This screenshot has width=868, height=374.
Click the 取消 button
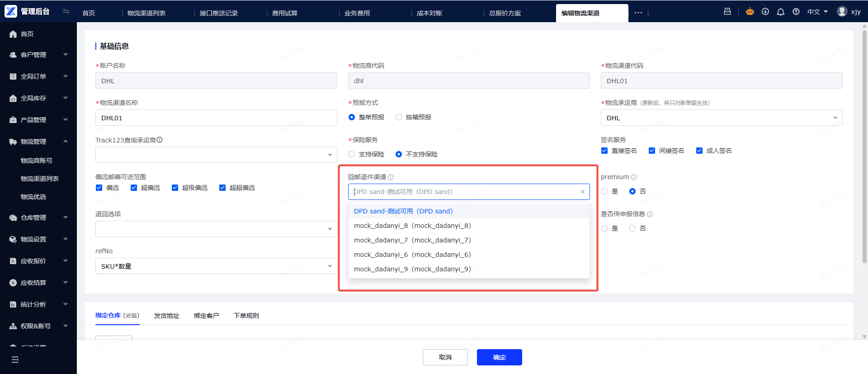pyautogui.click(x=445, y=357)
